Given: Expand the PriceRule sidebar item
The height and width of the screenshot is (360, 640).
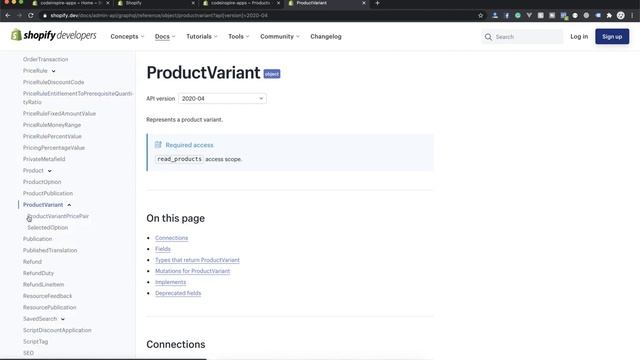Looking at the screenshot, I should click(x=53, y=71).
